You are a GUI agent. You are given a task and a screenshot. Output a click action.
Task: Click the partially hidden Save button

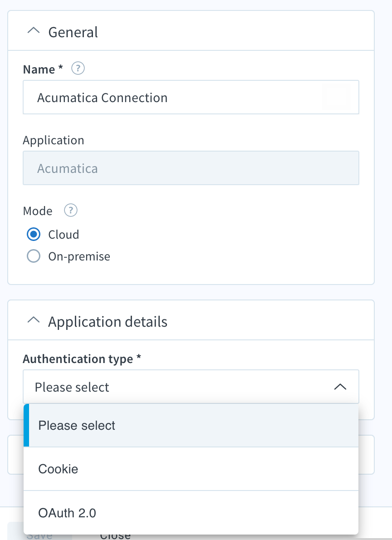point(39,535)
